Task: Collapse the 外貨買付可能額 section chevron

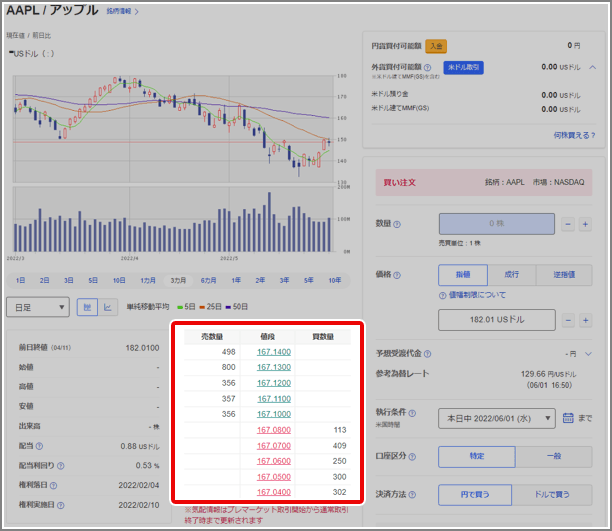Action: pyautogui.click(x=592, y=68)
